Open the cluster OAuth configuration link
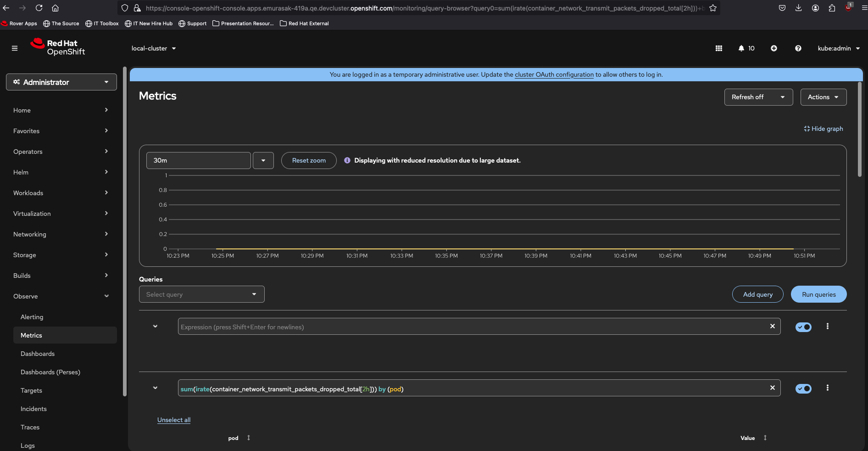This screenshot has width=868, height=451. click(x=554, y=74)
